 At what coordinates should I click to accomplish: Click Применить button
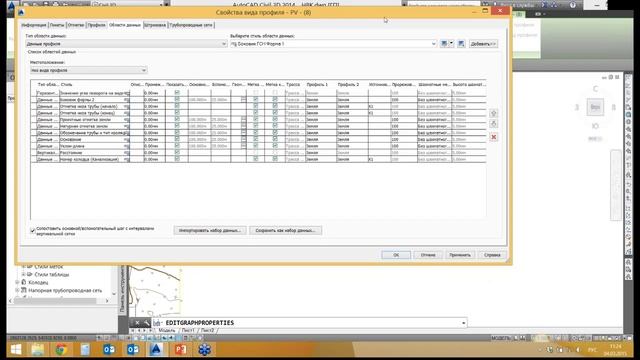coord(460,255)
